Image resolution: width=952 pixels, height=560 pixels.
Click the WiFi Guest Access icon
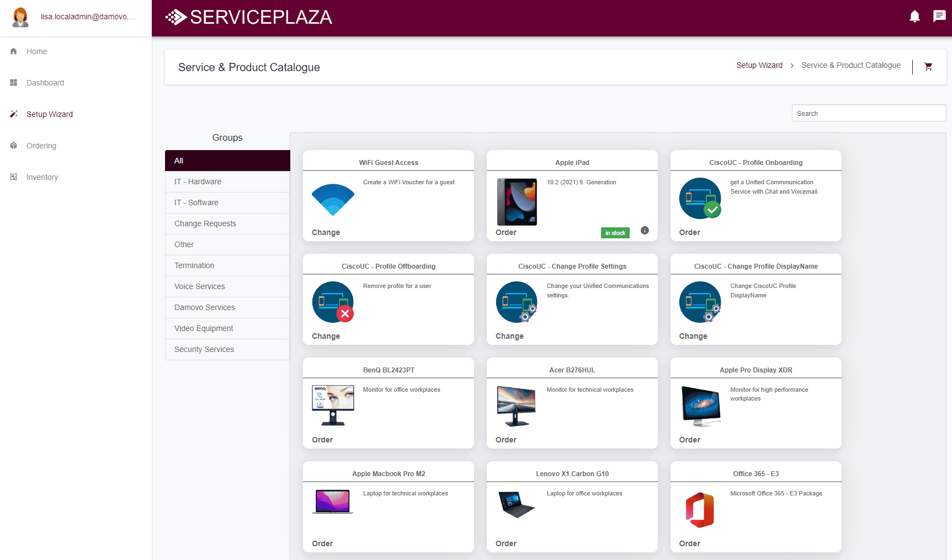point(333,200)
